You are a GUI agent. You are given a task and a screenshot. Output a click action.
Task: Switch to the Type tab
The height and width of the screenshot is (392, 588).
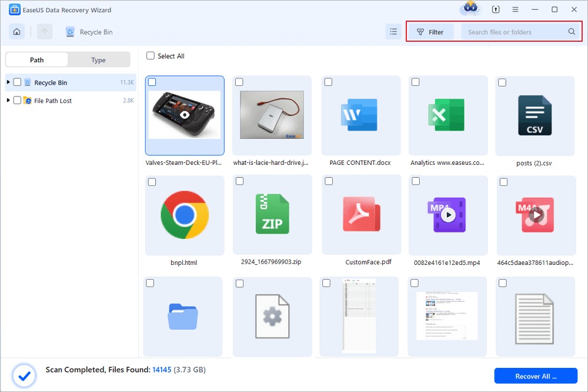pos(98,59)
